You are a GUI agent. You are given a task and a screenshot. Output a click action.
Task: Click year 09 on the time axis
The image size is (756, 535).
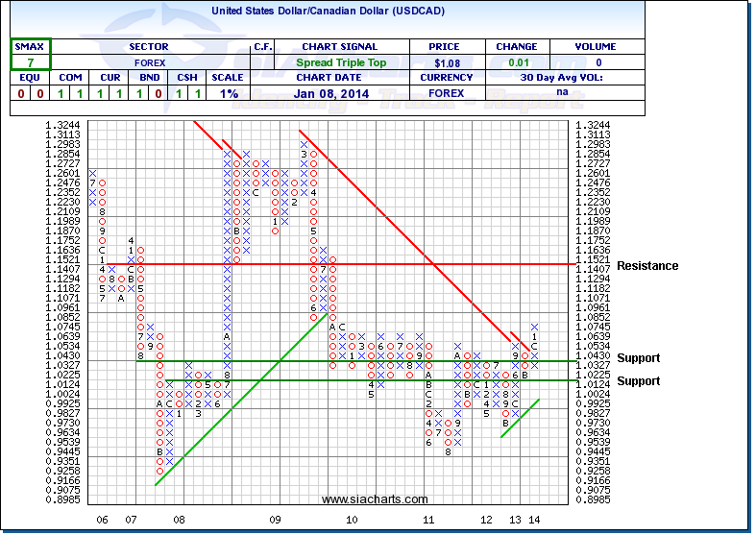[275, 520]
